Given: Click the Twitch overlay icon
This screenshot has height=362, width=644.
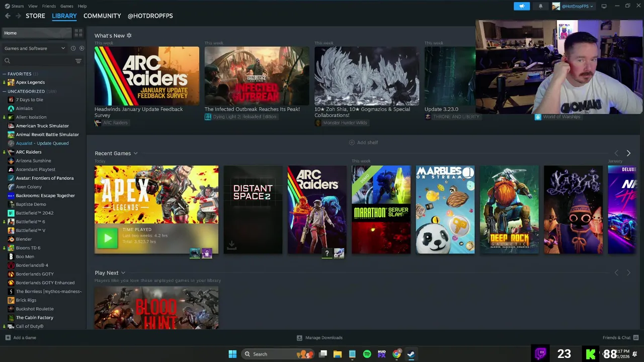Looking at the screenshot, I should pyautogui.click(x=541, y=354).
